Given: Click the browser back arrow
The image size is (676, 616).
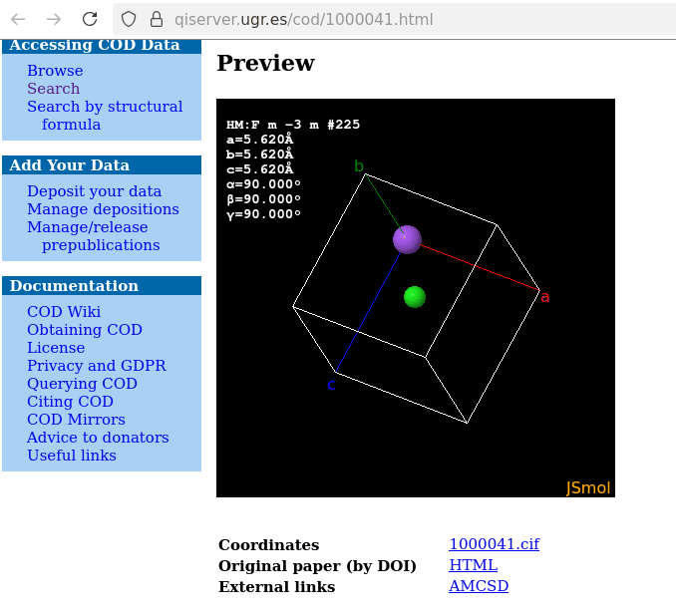Looking at the screenshot, I should [19, 19].
